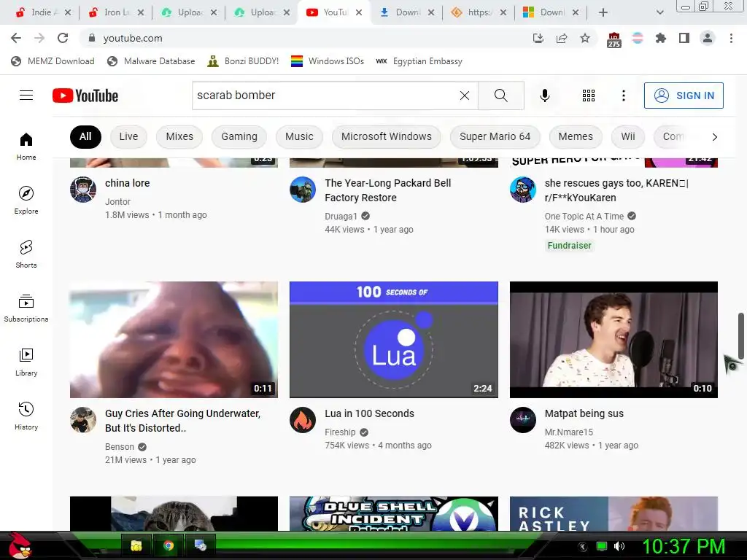The image size is (747, 560).
Task: Open Shorts in the sidebar
Action: pyautogui.click(x=26, y=254)
